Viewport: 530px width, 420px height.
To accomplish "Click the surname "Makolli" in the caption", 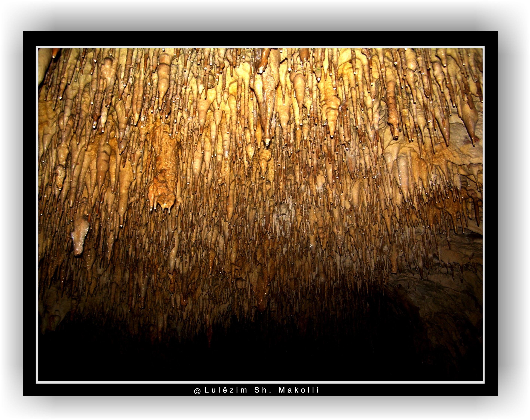I will point(298,390).
